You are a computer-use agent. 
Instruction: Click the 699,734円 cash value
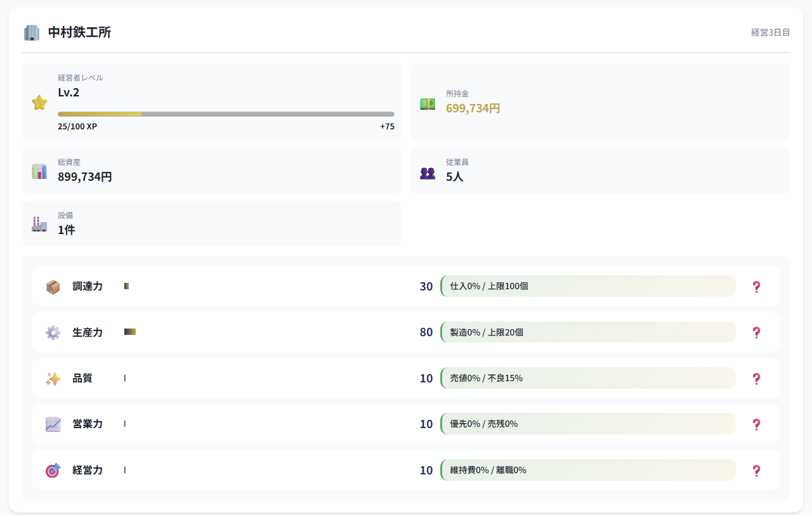coord(473,108)
